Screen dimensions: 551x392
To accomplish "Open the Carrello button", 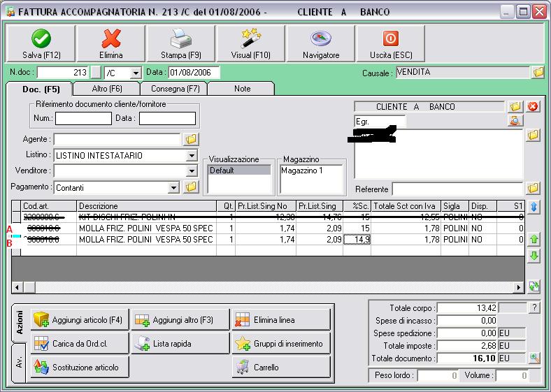I will click(x=281, y=367).
